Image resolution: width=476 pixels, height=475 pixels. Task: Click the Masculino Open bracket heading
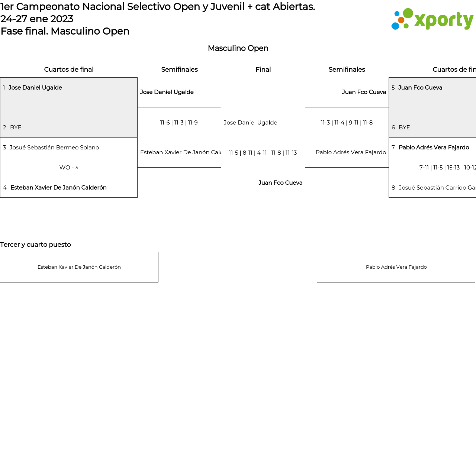(238, 48)
